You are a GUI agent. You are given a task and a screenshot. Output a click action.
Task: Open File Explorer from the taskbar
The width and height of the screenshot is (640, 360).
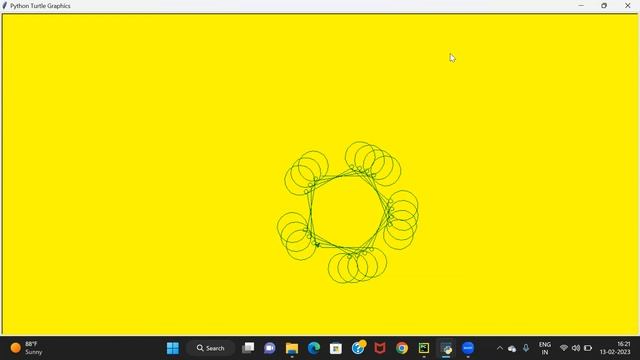(x=292, y=348)
